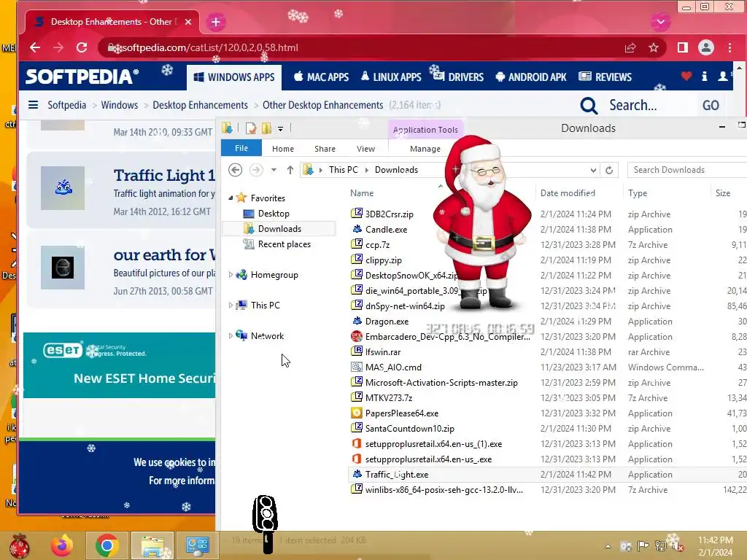
Task: Open the WINDOWS APPS section
Action: [x=234, y=77]
